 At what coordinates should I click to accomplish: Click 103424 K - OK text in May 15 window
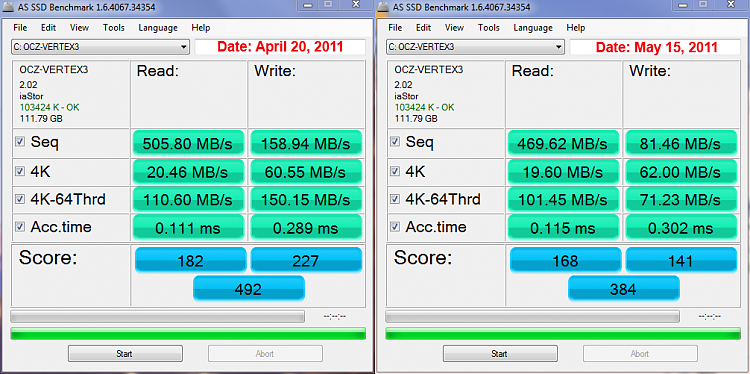(424, 108)
